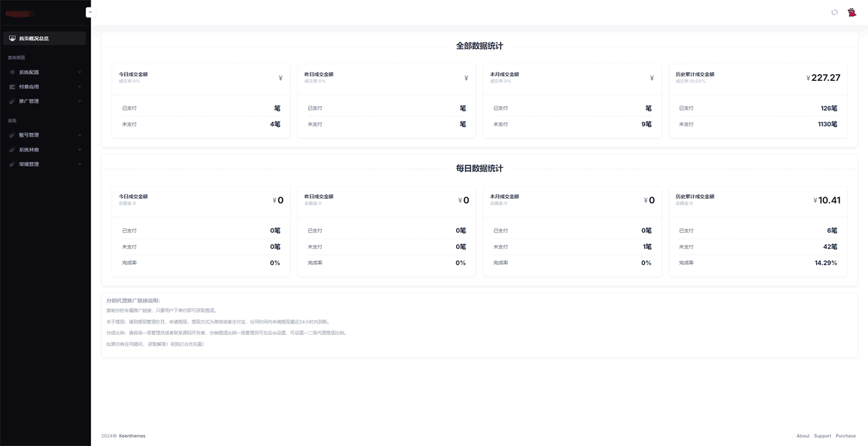Click the 全部数据统计 heading

point(480,46)
